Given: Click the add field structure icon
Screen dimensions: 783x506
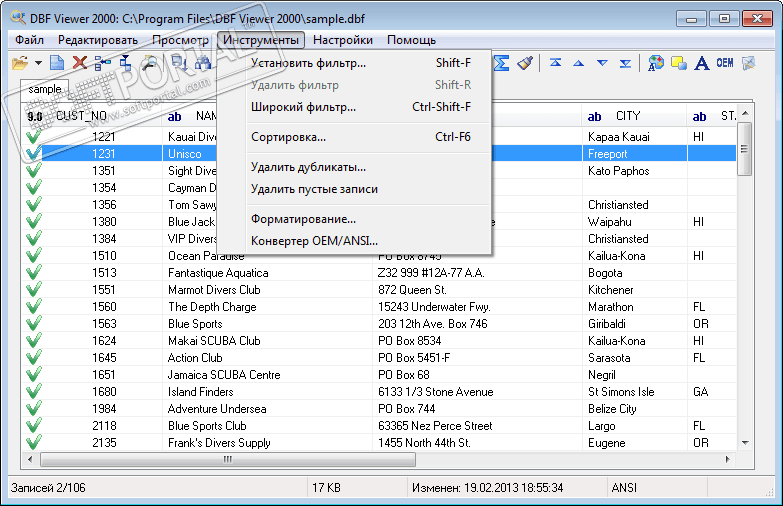Looking at the screenshot, I should [125, 63].
